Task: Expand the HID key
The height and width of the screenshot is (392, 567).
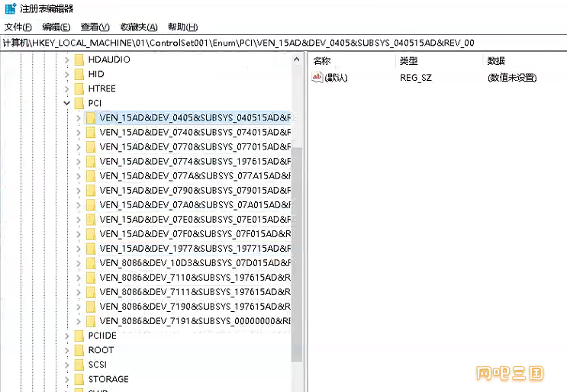Action: (67, 75)
